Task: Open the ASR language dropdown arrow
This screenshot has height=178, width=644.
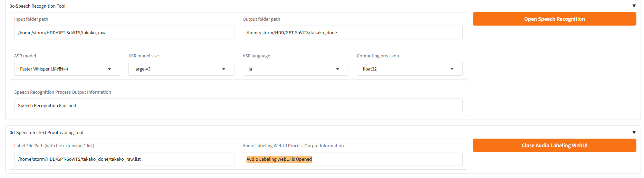Action: [338, 69]
